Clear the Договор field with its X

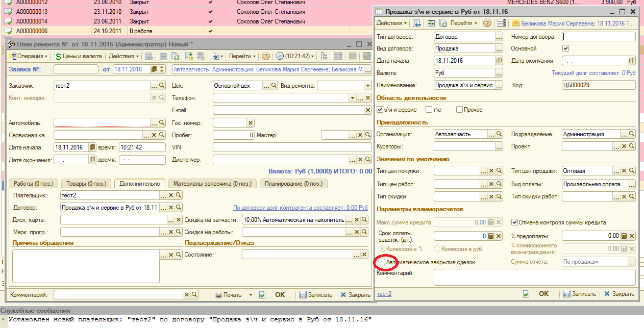click(x=171, y=208)
